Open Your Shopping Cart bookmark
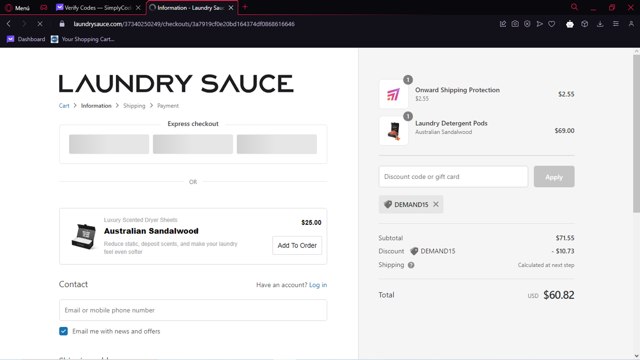Image resolution: width=640 pixels, height=360 pixels. tap(83, 39)
